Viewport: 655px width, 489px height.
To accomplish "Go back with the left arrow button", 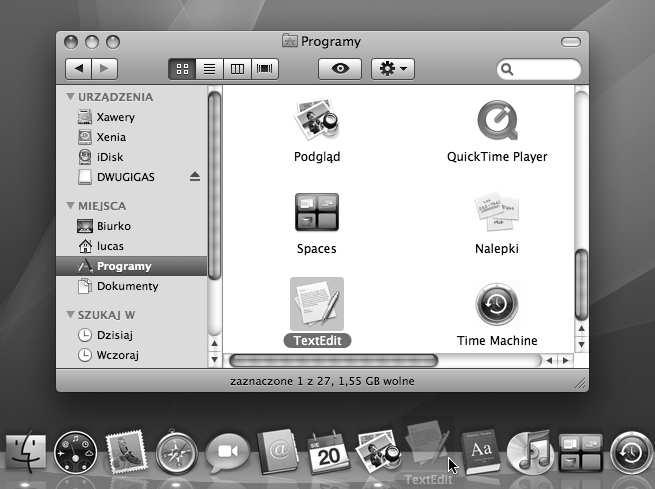I will (79, 69).
